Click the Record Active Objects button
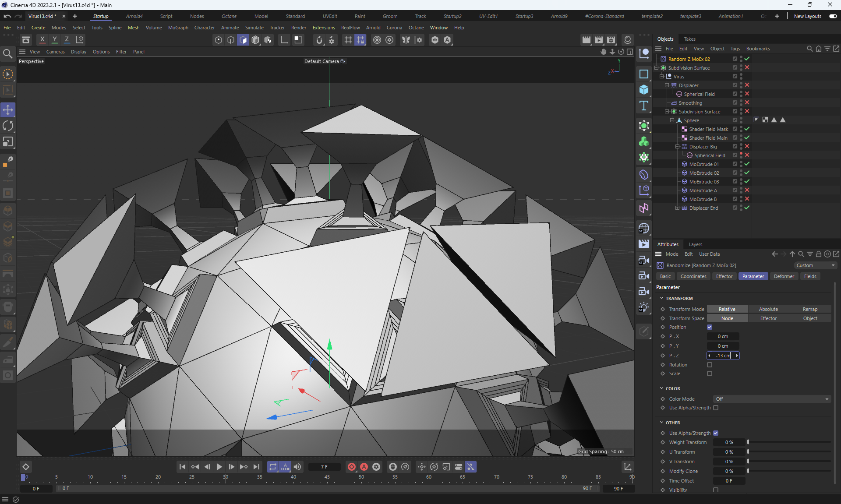This screenshot has width=841, height=504. [x=351, y=467]
